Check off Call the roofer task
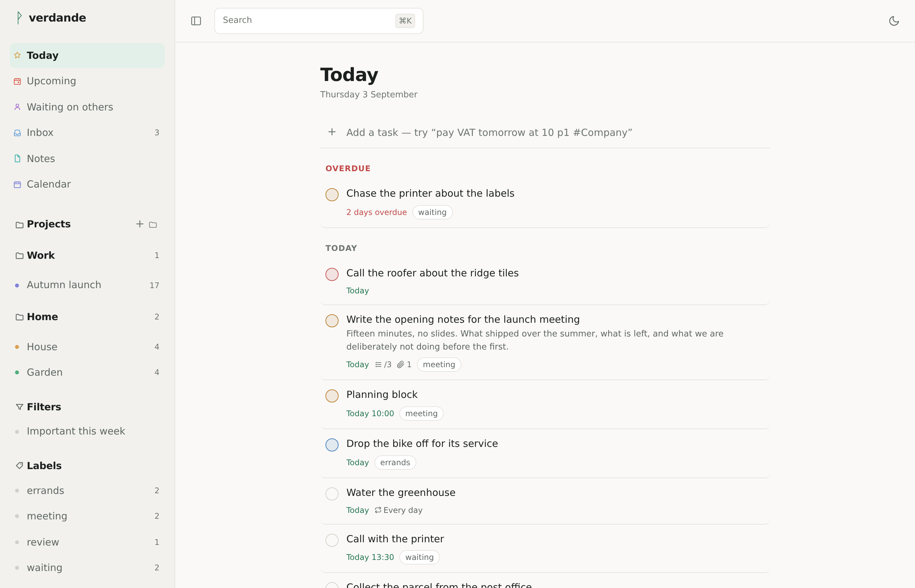 point(332,274)
